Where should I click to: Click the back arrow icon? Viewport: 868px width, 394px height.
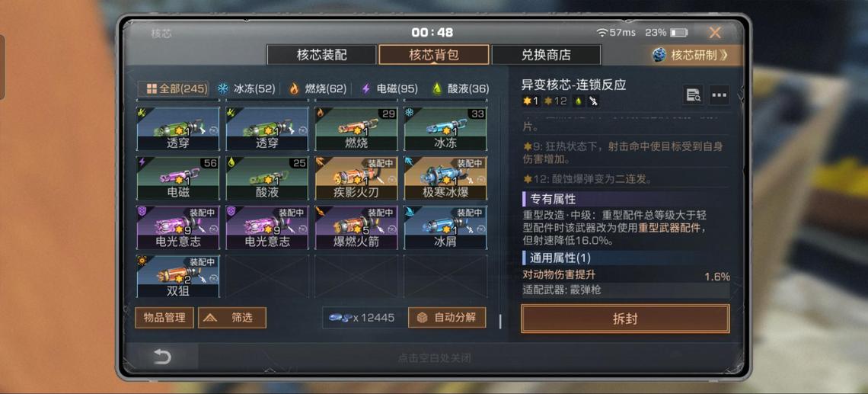tap(162, 357)
